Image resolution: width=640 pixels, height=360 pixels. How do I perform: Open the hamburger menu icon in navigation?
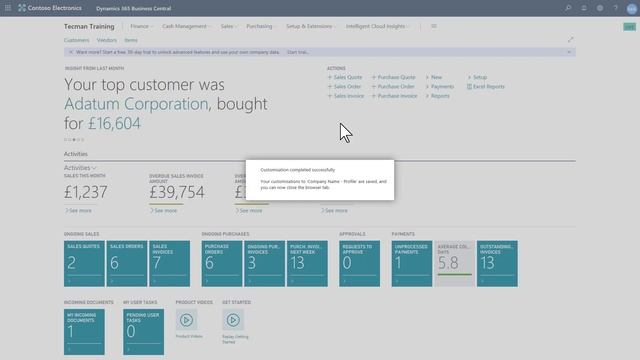coord(433,26)
